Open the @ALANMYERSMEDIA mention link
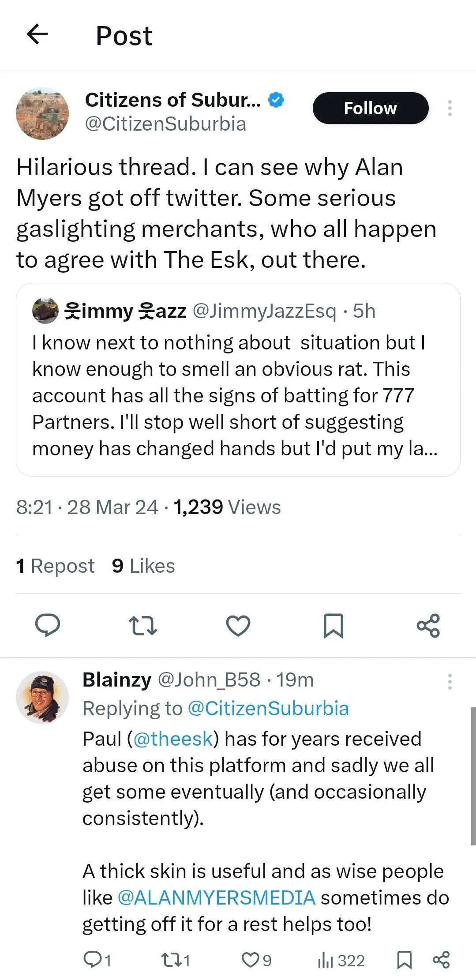 217,897
